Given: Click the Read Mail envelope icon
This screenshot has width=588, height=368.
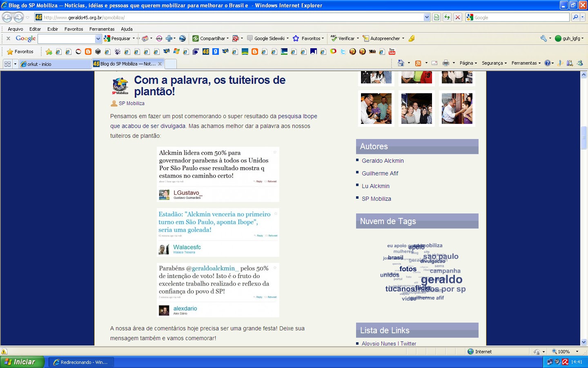Looking at the screenshot, I should (434, 63).
